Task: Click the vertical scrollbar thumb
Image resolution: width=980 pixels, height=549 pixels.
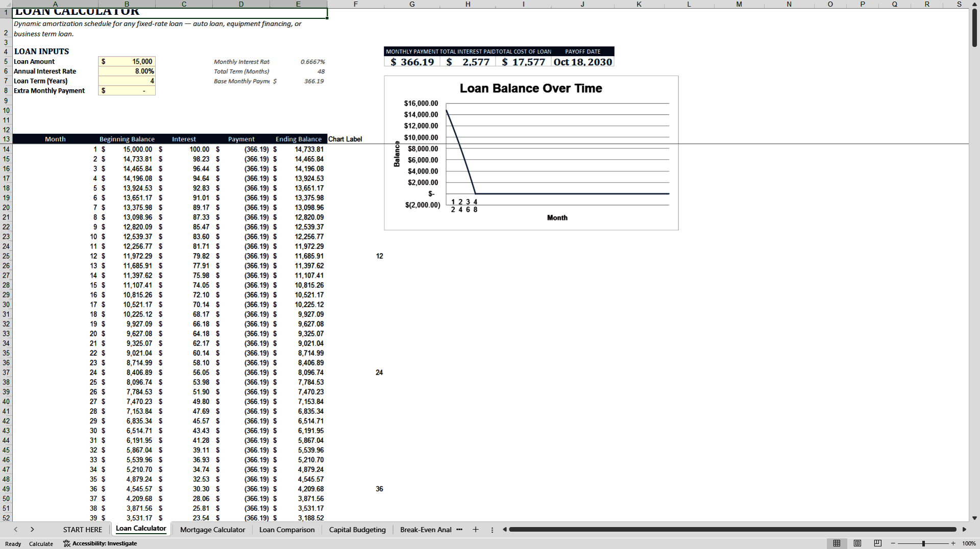Action: [974, 28]
